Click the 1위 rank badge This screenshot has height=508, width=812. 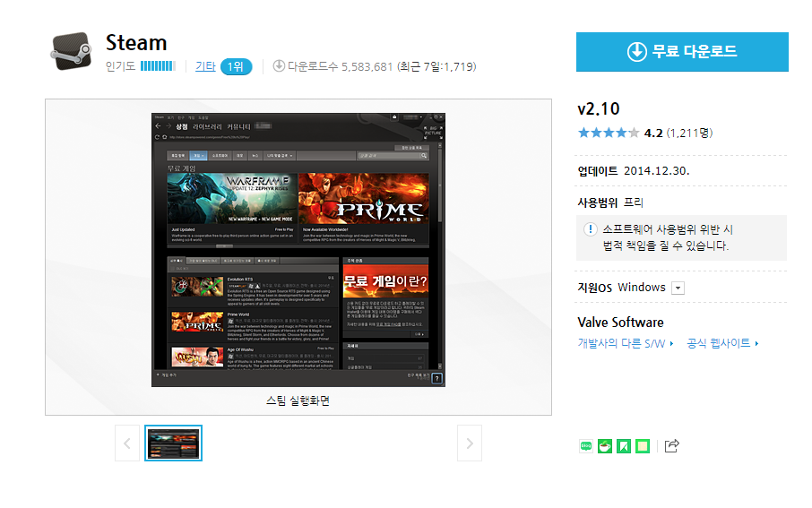coord(236,66)
